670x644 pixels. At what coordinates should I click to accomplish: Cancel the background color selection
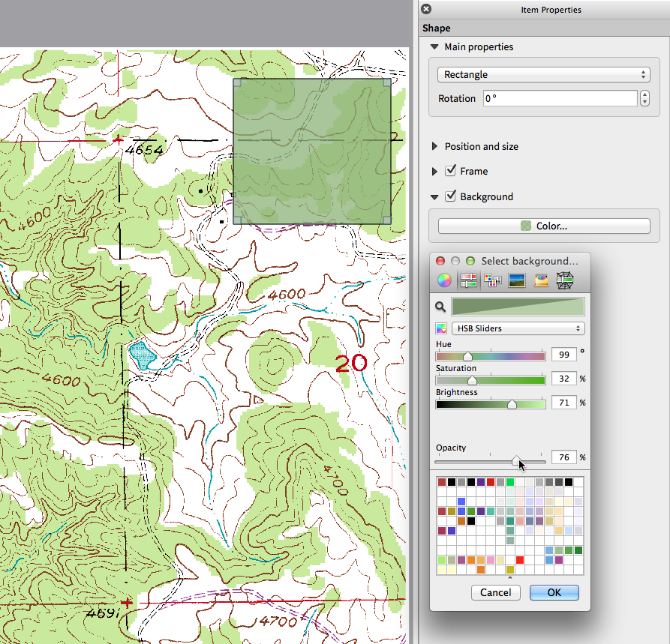coord(495,592)
